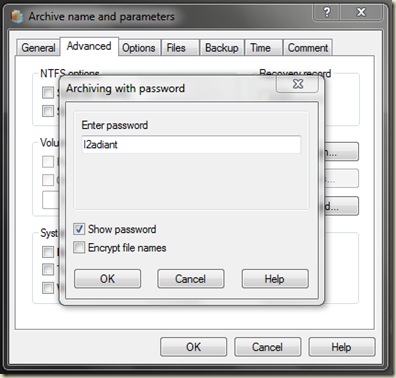Enable the Encrypt file names checkbox
Viewport: 396px width, 378px height.
[x=79, y=247]
